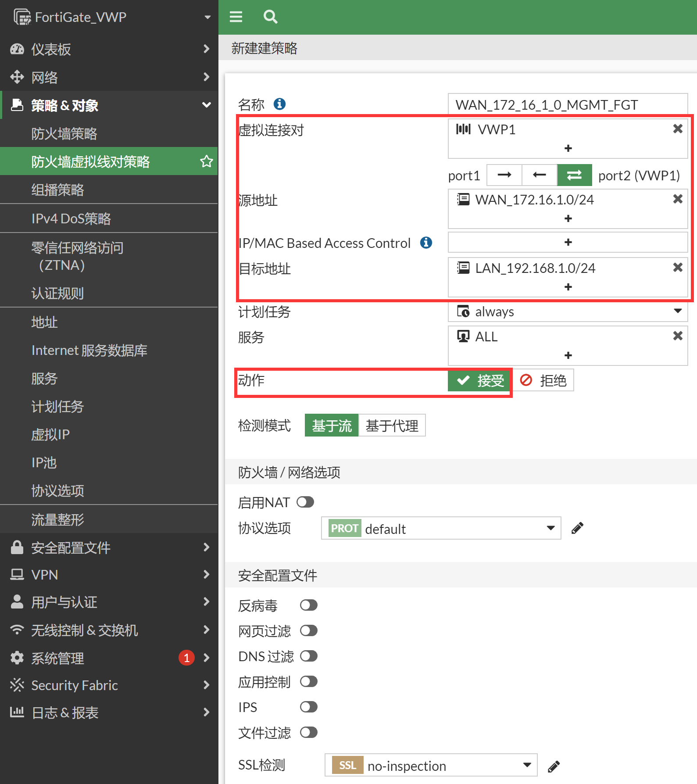Click the 拒绝 action button

543,380
